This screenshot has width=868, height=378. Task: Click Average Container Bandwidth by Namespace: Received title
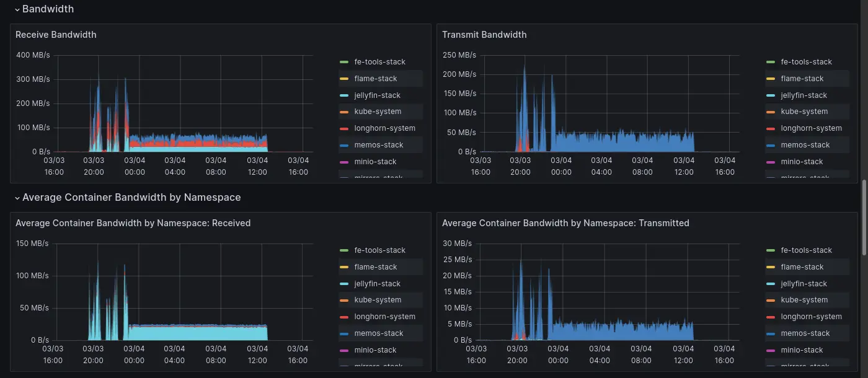[x=133, y=223]
